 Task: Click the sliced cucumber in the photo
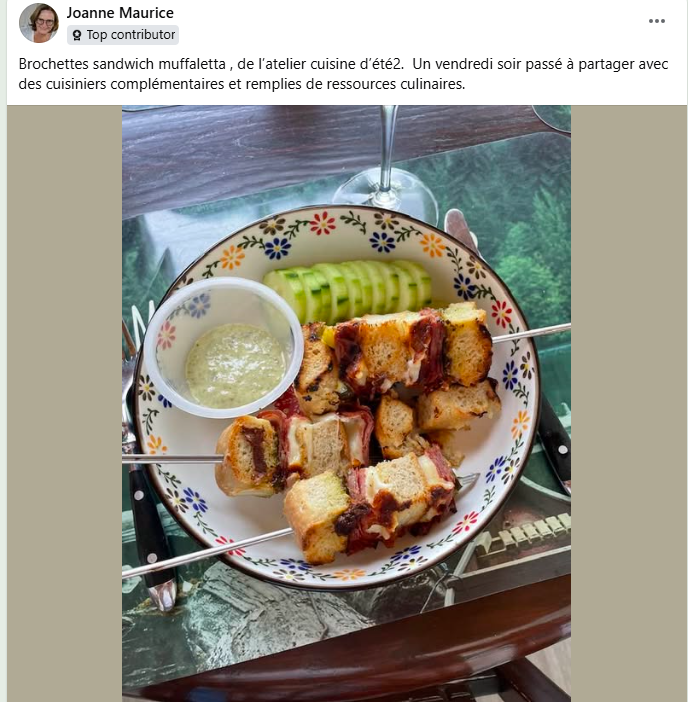(x=349, y=289)
